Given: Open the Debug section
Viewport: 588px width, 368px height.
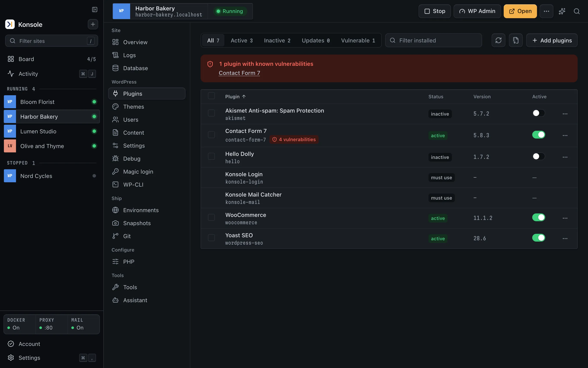Looking at the screenshot, I should [x=147, y=159].
